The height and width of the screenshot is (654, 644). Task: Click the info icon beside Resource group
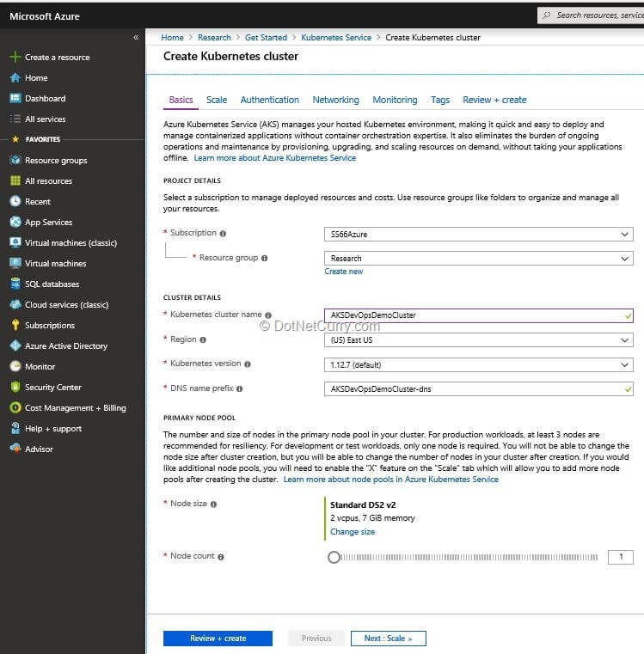264,258
